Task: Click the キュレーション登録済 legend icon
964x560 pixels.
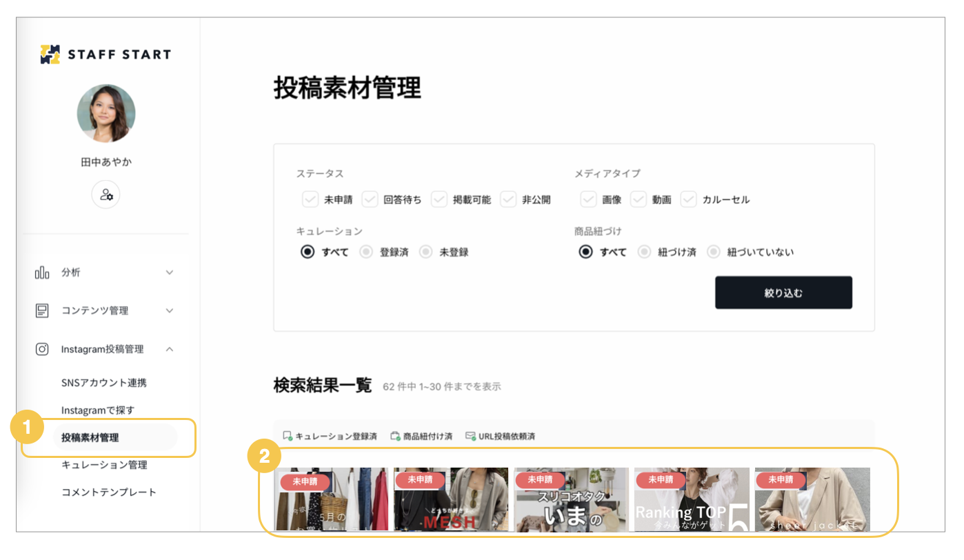Action: tap(288, 436)
